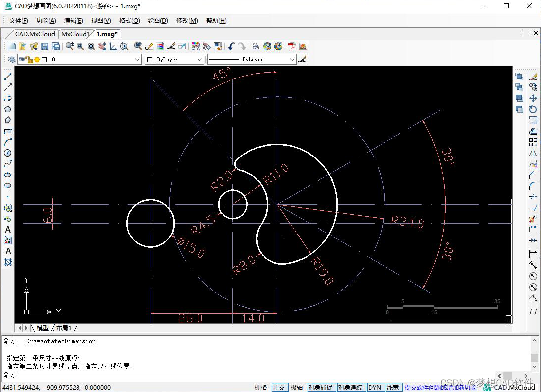The image size is (541, 392).
Task: Select the Erase tool in right toolbar
Action: [x=533, y=77]
